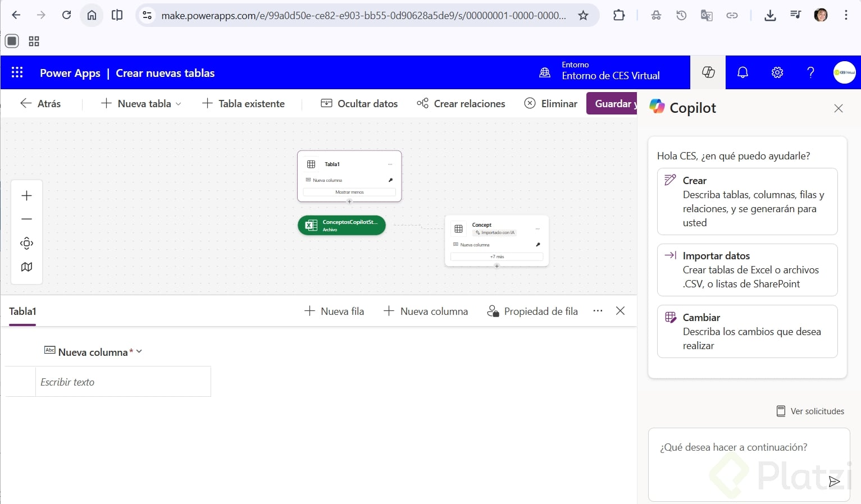The width and height of the screenshot is (861, 504).
Task: Open the browser downloads
Action: coord(770,15)
